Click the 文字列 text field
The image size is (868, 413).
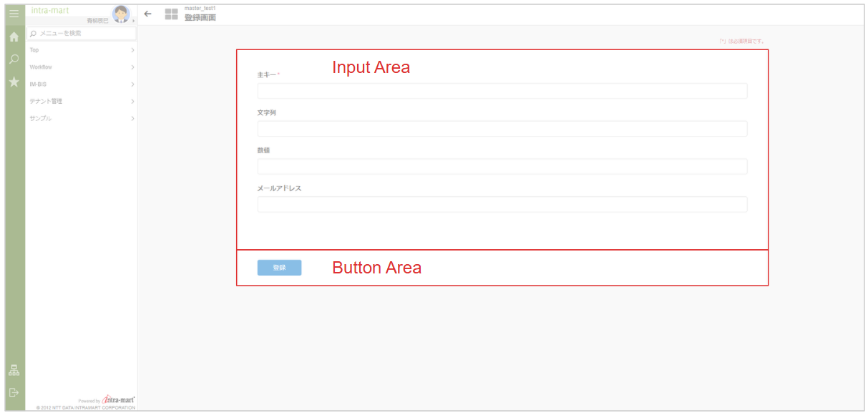[x=502, y=129]
